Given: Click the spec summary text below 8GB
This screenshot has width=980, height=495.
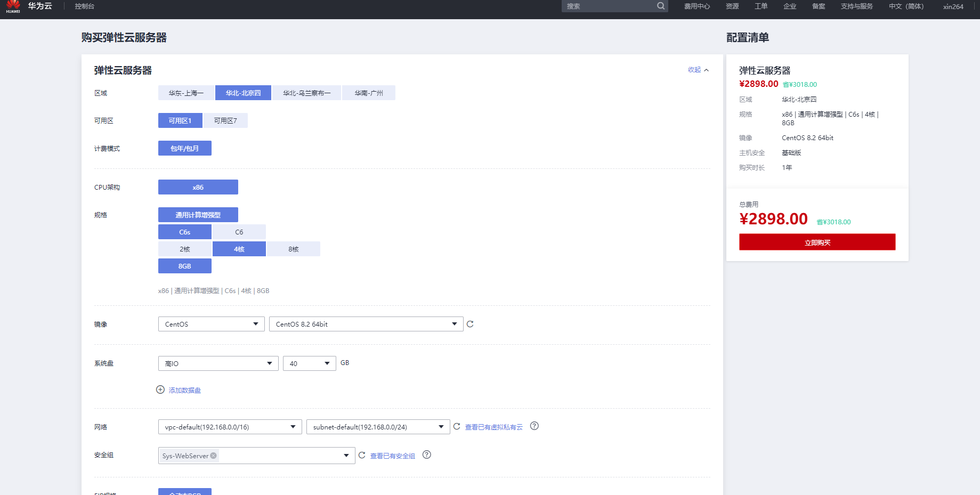Looking at the screenshot, I should [214, 290].
